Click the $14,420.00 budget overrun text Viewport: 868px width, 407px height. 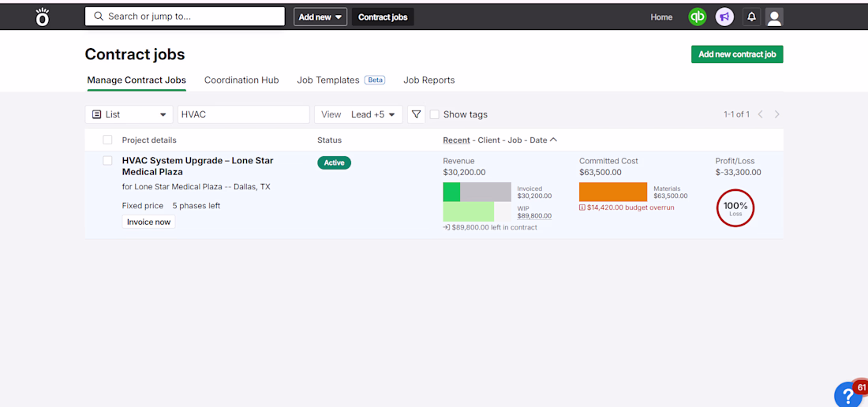click(x=630, y=207)
